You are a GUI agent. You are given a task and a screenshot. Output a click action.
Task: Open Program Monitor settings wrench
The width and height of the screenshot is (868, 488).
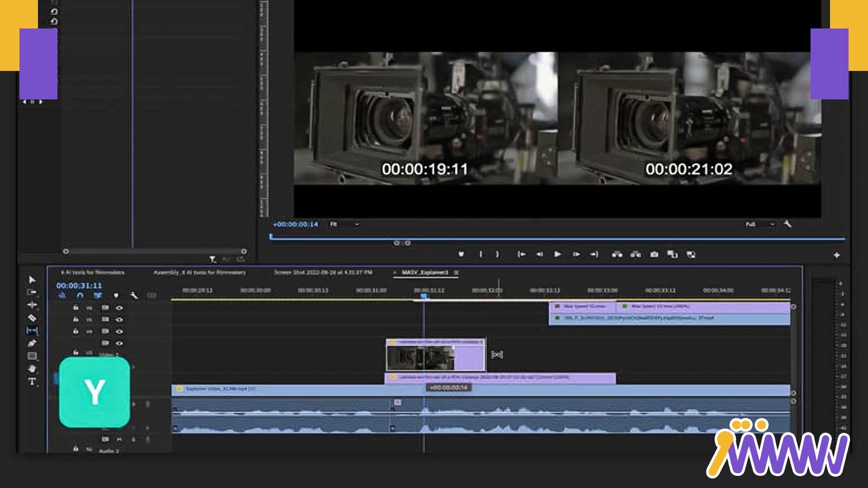[x=787, y=224]
